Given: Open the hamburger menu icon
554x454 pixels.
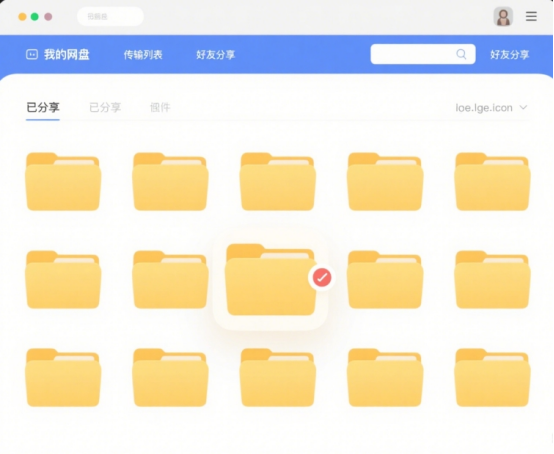Looking at the screenshot, I should point(531,16).
